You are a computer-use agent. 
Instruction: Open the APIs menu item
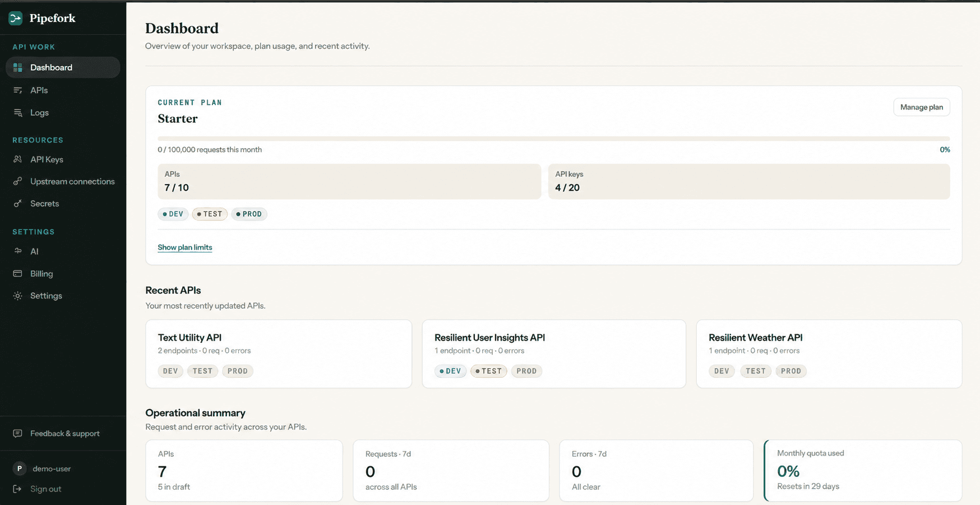click(63, 90)
